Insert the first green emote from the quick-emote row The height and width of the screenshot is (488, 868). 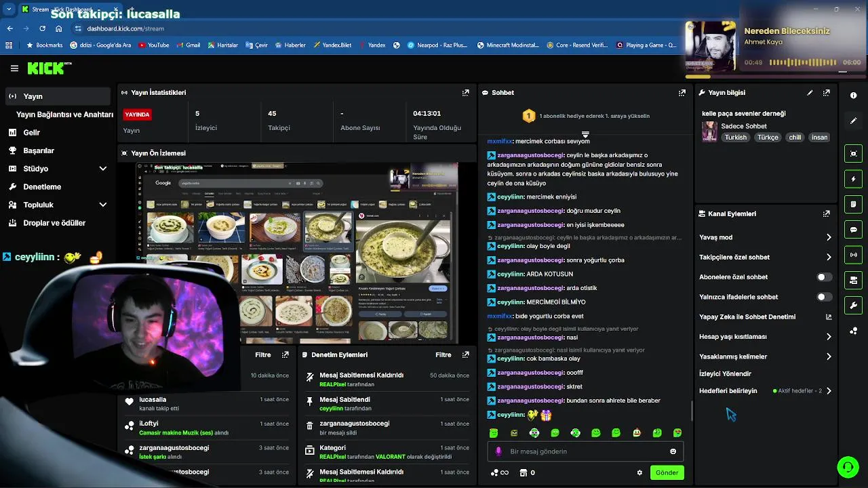494,433
